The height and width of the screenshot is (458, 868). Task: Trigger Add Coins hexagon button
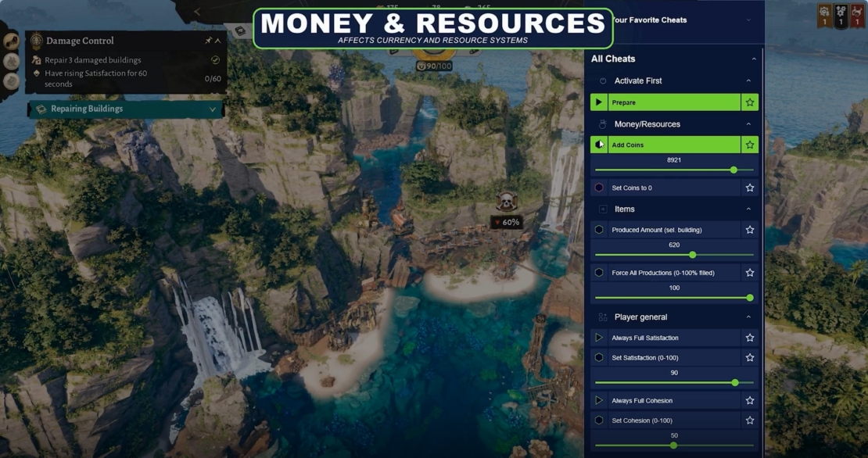pos(599,145)
